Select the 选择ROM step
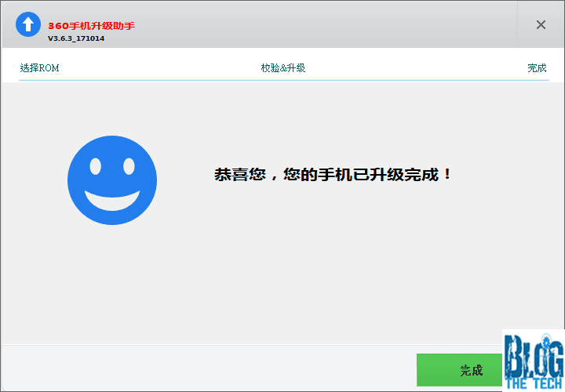The image size is (565, 392). click(x=39, y=68)
